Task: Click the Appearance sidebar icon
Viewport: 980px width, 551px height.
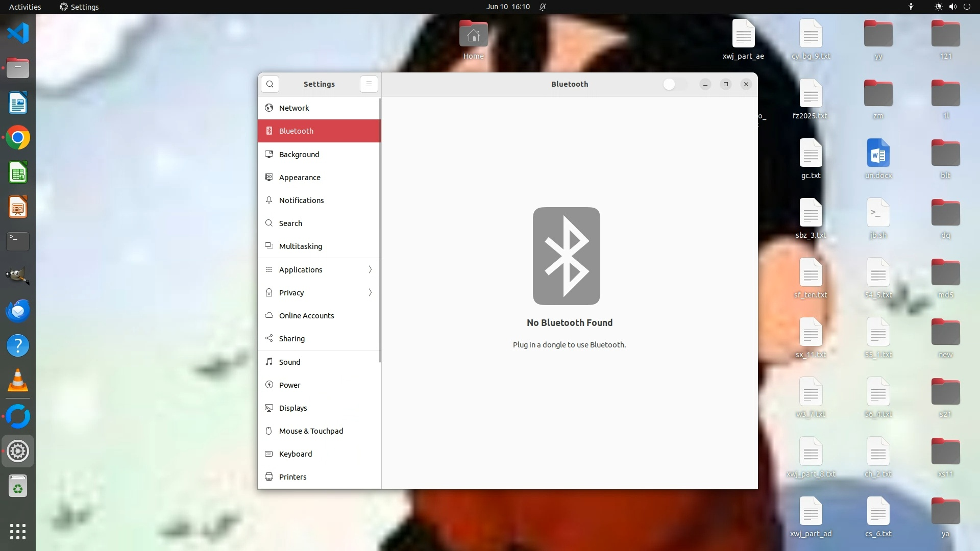Action: 269,177
